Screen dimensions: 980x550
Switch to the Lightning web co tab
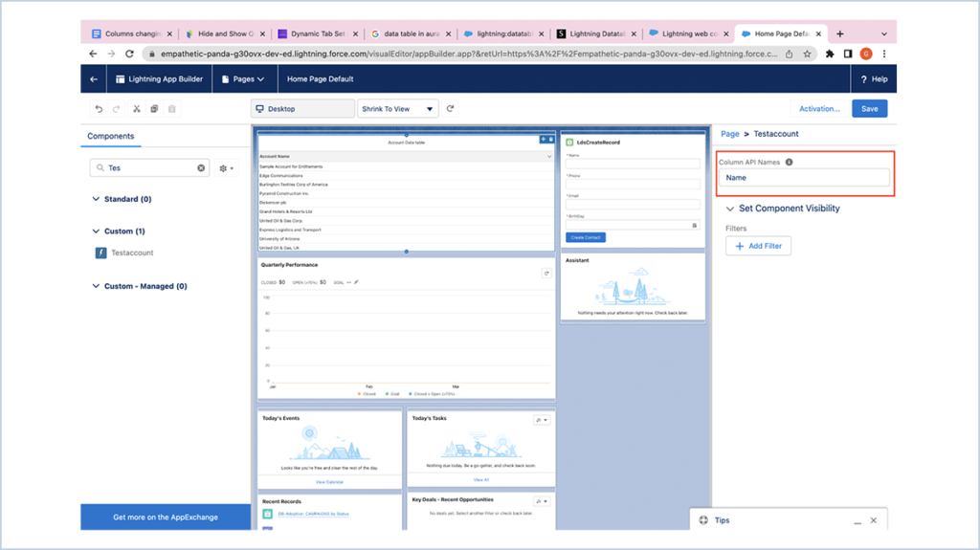[689, 33]
